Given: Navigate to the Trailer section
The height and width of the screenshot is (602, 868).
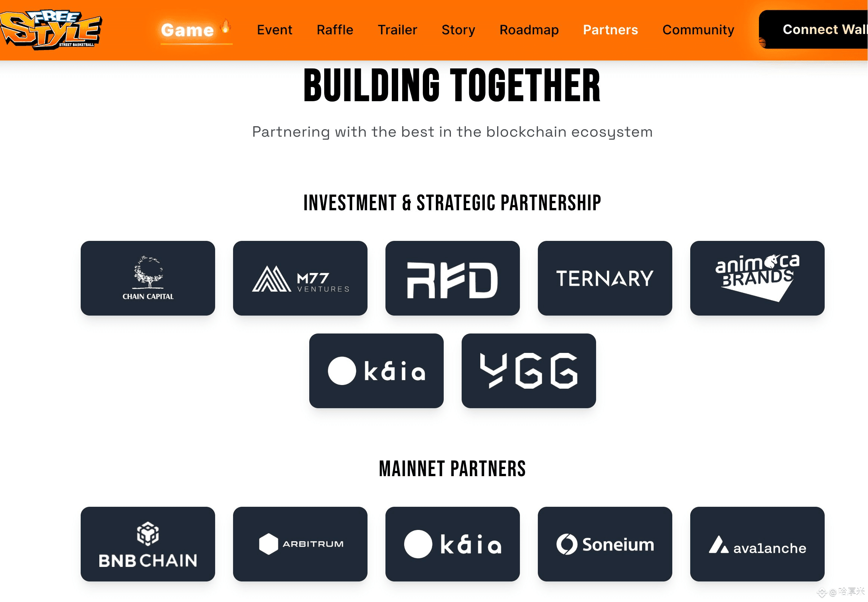Looking at the screenshot, I should pyautogui.click(x=398, y=30).
